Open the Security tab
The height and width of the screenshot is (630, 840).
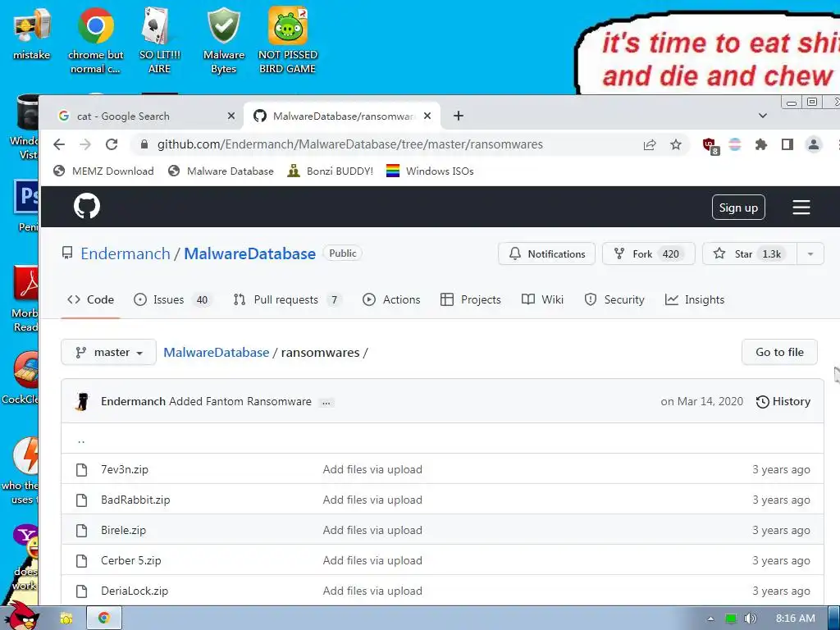click(x=614, y=299)
